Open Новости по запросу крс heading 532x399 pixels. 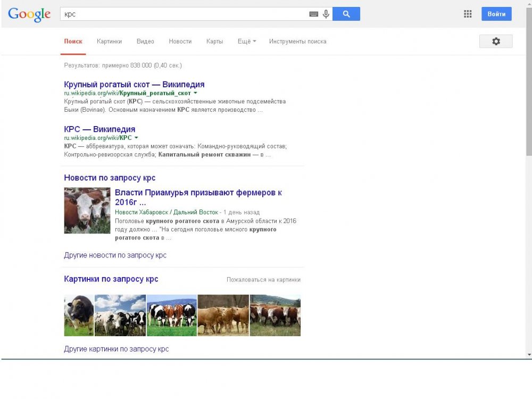click(110, 178)
